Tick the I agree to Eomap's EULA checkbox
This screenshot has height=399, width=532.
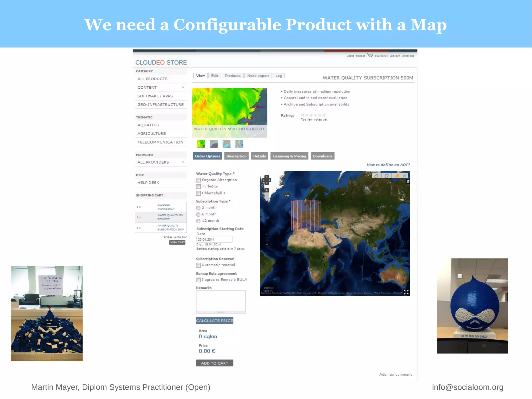point(198,280)
